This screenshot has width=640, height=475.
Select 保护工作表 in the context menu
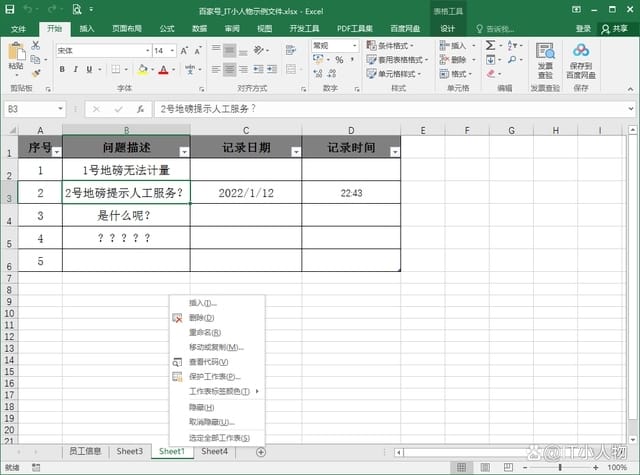214,377
